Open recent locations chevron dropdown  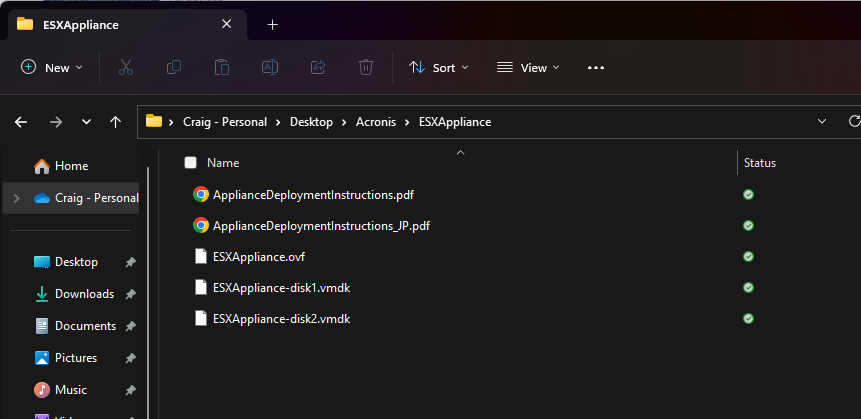coord(86,122)
